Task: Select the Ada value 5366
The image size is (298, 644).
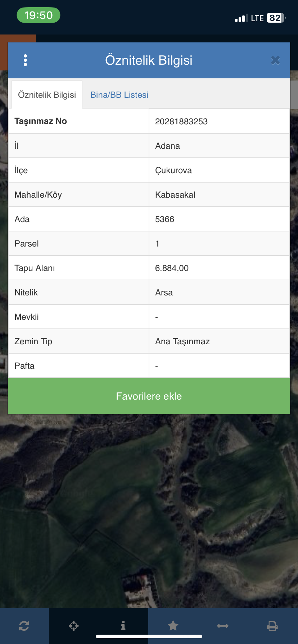Action: click(165, 219)
